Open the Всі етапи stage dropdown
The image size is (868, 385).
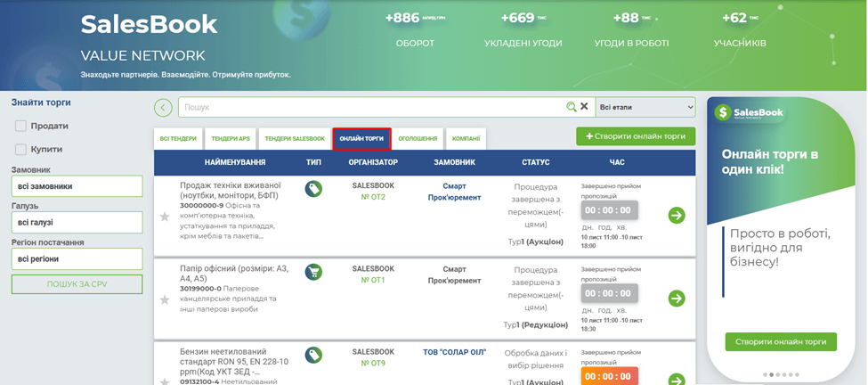click(x=645, y=107)
